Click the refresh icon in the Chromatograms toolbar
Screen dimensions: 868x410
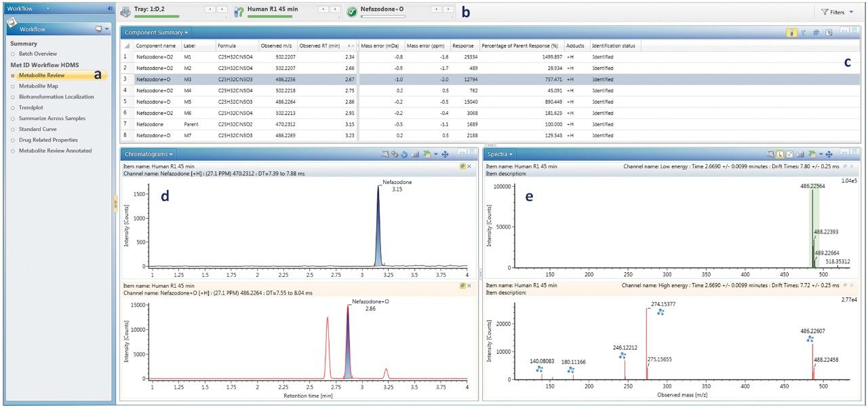[403, 155]
